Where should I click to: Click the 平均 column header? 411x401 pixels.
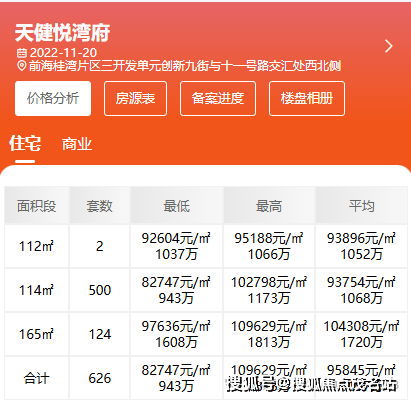point(361,205)
